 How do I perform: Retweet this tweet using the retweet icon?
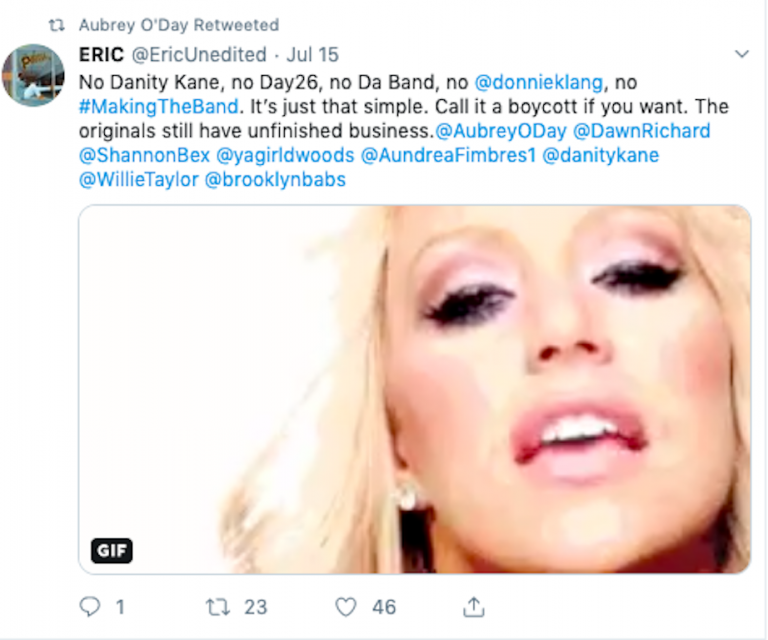[216, 607]
